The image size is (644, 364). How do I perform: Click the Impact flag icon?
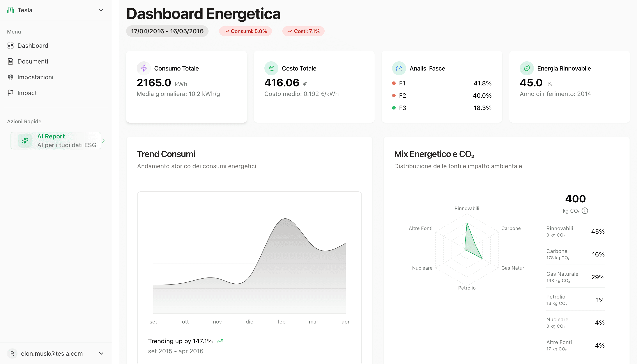[11, 93]
